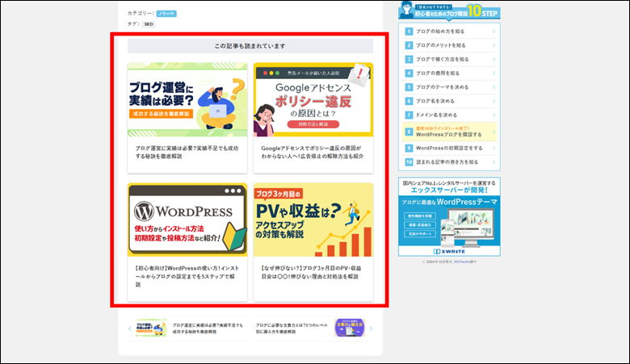Click chevron beside ブログの始め方を知る
The width and height of the screenshot is (630, 364).
493,31
